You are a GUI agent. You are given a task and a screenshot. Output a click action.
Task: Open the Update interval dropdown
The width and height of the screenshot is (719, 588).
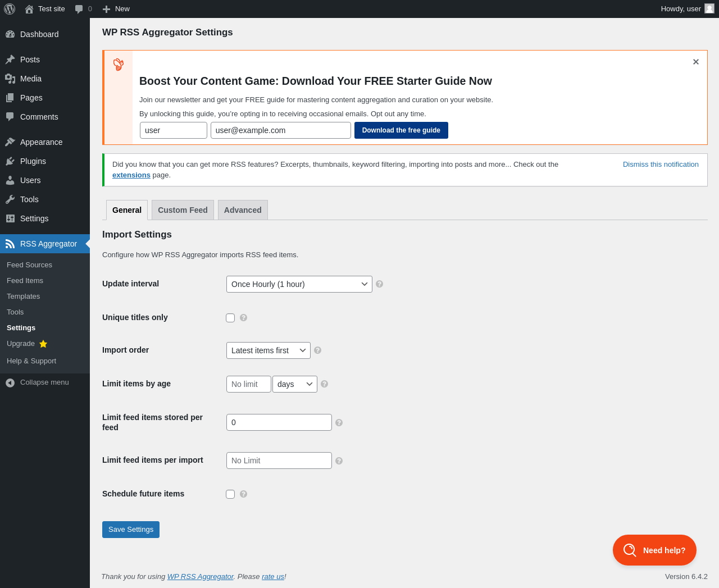(299, 284)
